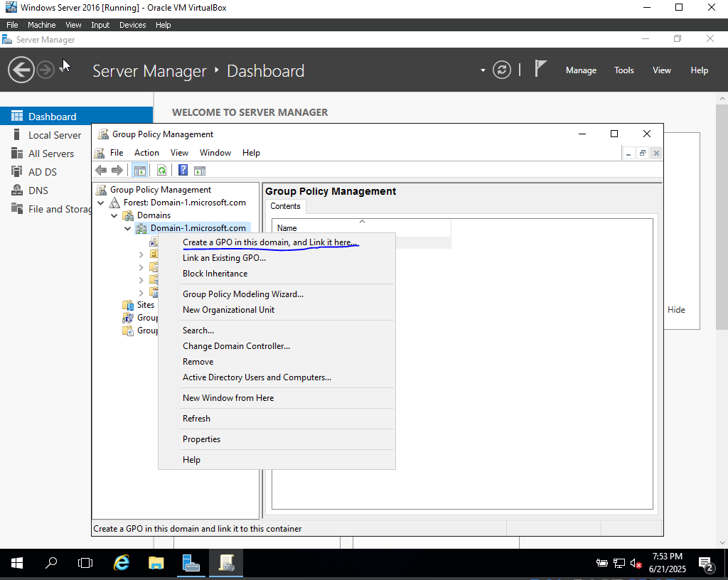The width and height of the screenshot is (728, 580).
Task: Toggle Show/Hide Console Tree toolbar button
Action: pos(140,171)
